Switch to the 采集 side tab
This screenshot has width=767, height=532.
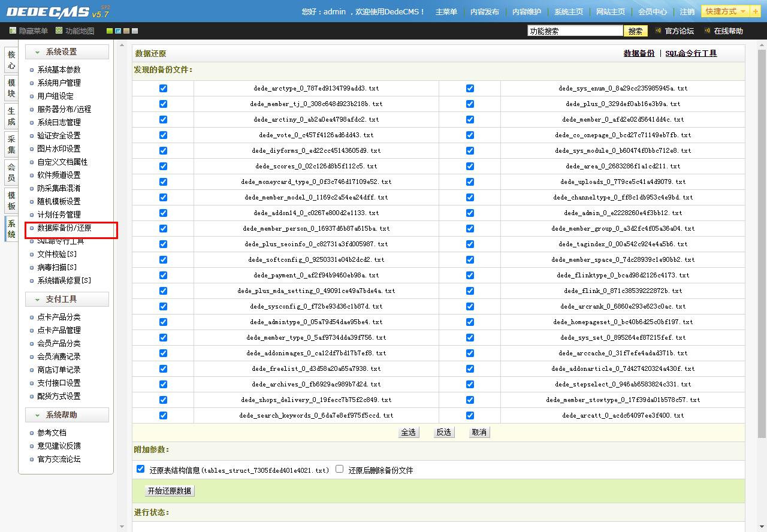click(11, 144)
